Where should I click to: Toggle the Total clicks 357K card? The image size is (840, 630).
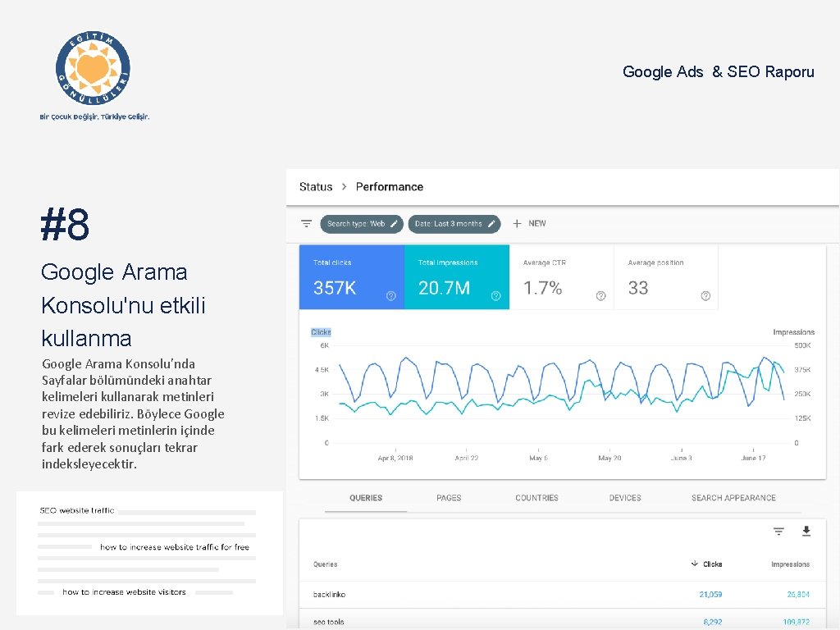tap(351, 277)
